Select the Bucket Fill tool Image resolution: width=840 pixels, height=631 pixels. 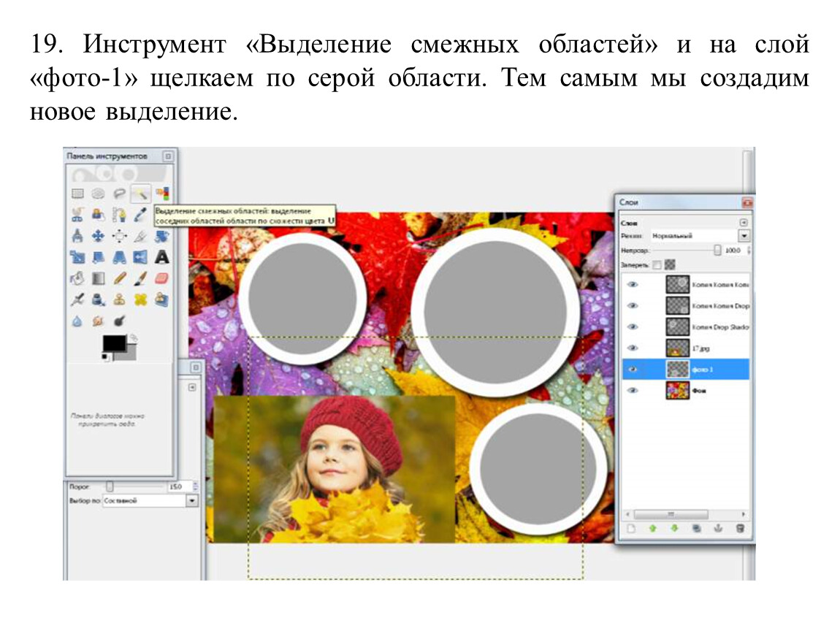pyautogui.click(x=77, y=278)
